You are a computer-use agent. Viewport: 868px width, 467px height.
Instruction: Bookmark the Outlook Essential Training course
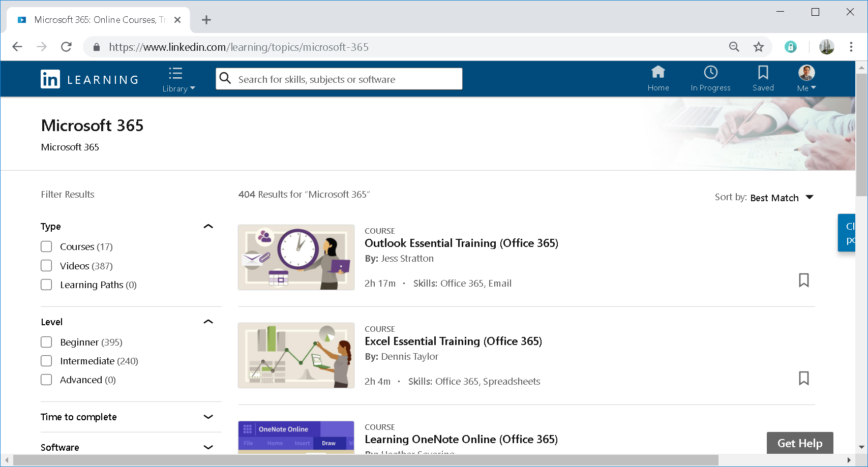[x=804, y=280]
